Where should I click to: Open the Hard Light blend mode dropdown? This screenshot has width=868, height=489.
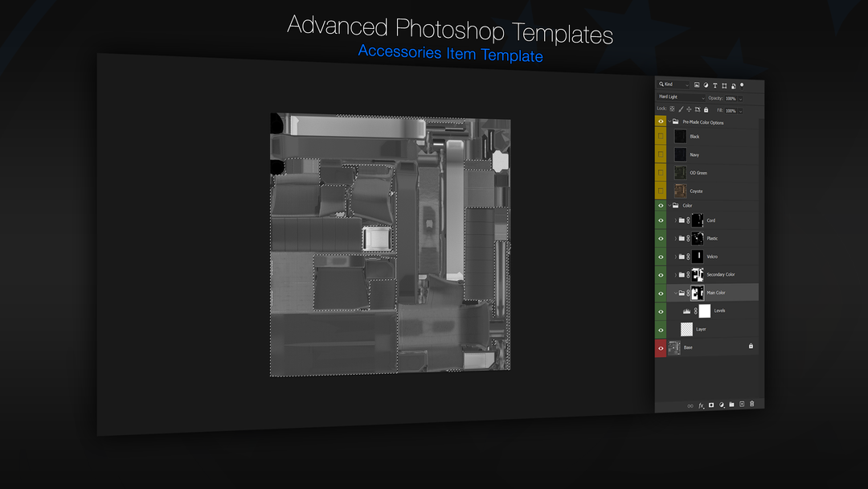682,97
